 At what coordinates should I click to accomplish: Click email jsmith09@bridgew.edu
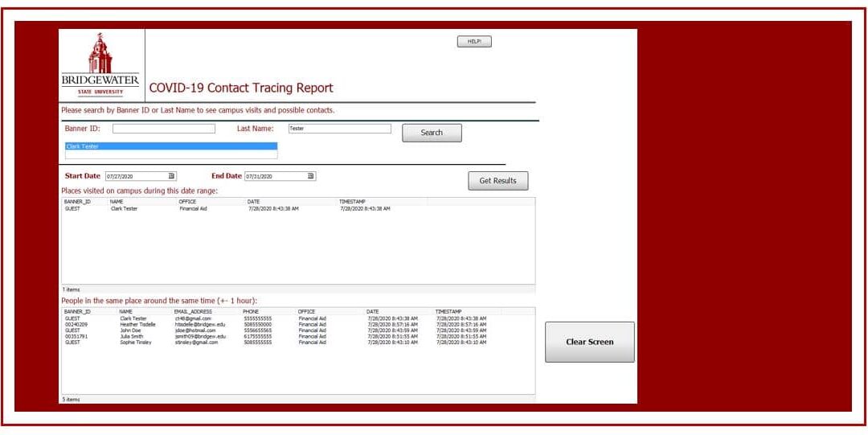click(200, 336)
